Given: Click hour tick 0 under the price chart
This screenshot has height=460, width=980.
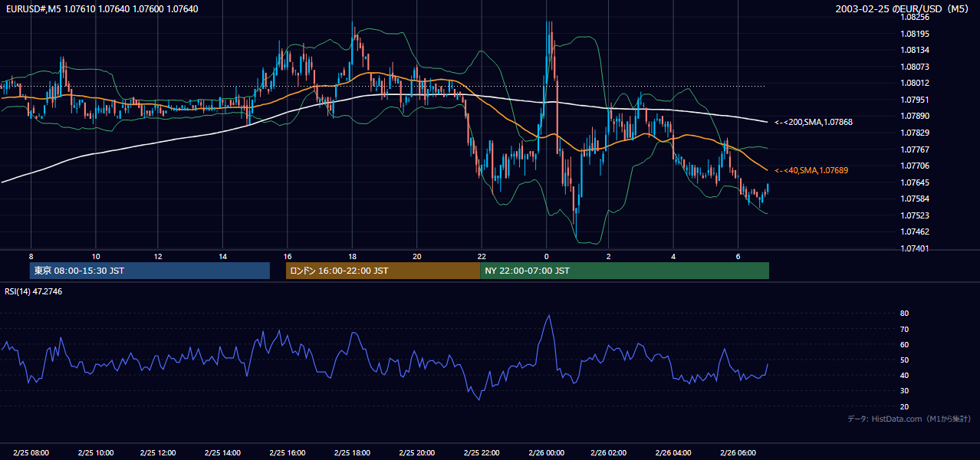Looking at the screenshot, I should click(x=546, y=256).
